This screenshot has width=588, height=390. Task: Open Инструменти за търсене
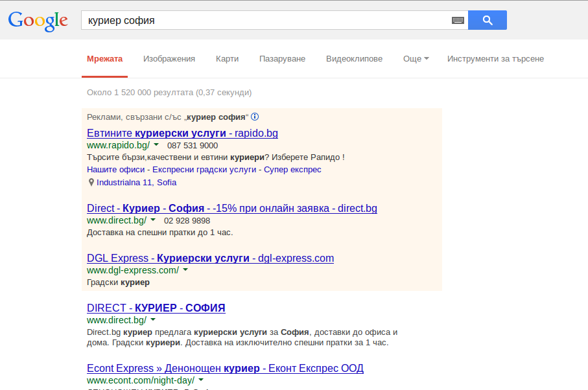pyautogui.click(x=495, y=59)
